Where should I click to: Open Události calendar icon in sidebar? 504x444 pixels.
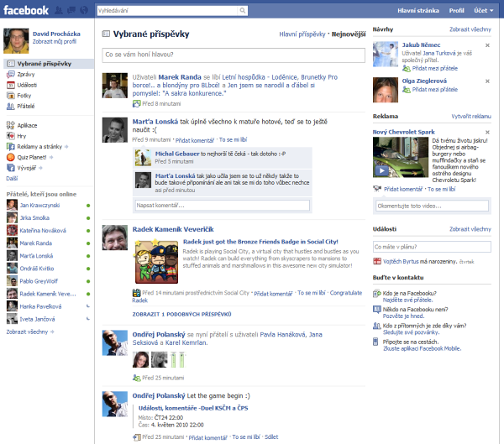11,85
